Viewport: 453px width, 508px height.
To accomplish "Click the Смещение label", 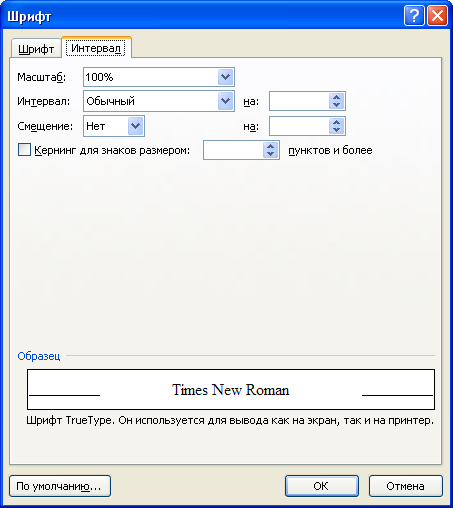I will click(45, 126).
